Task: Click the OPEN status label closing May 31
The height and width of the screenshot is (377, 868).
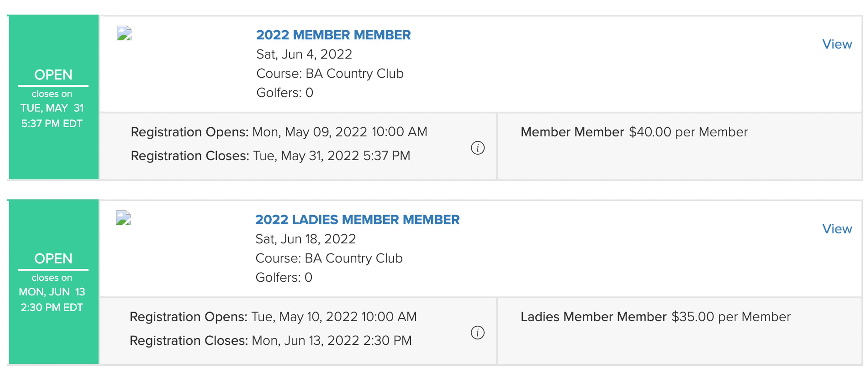Action: (x=53, y=74)
